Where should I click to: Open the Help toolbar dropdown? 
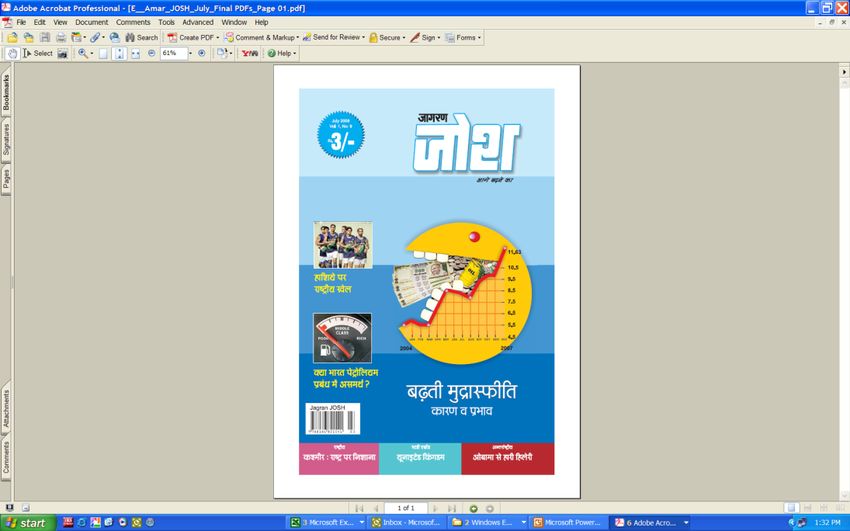tap(282, 53)
